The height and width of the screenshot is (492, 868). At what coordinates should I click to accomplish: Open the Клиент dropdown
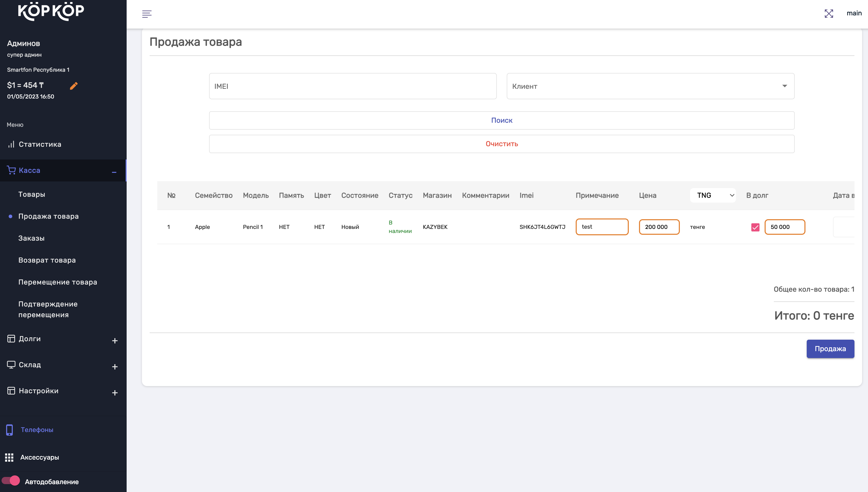(x=650, y=86)
